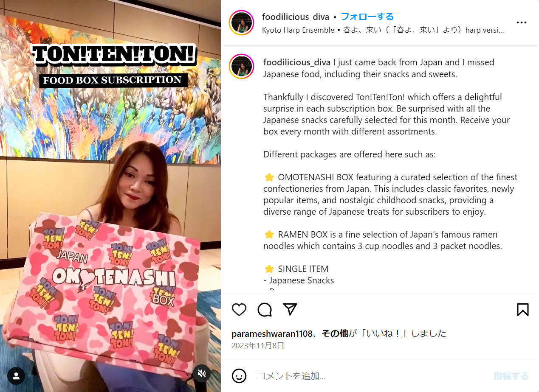Open parameshwaran1108's profile from likes

coord(272,333)
